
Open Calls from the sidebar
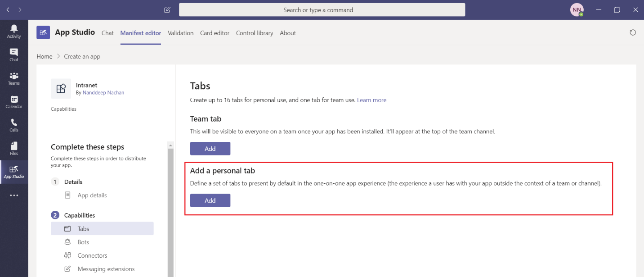14,125
